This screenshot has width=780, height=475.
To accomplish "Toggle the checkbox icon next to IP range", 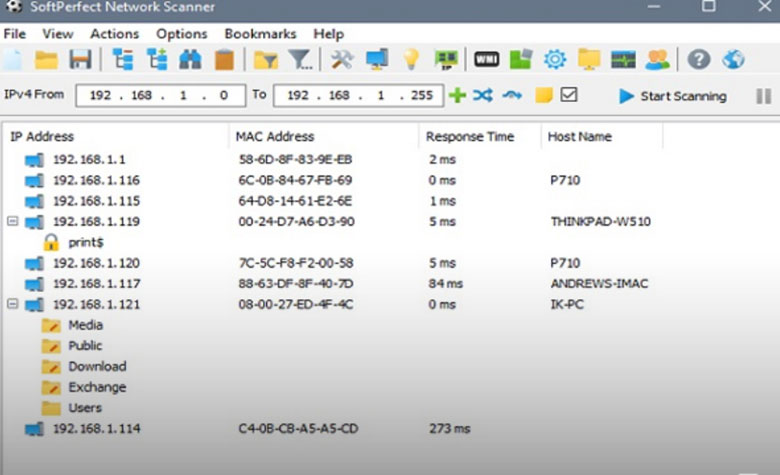I will pos(569,95).
